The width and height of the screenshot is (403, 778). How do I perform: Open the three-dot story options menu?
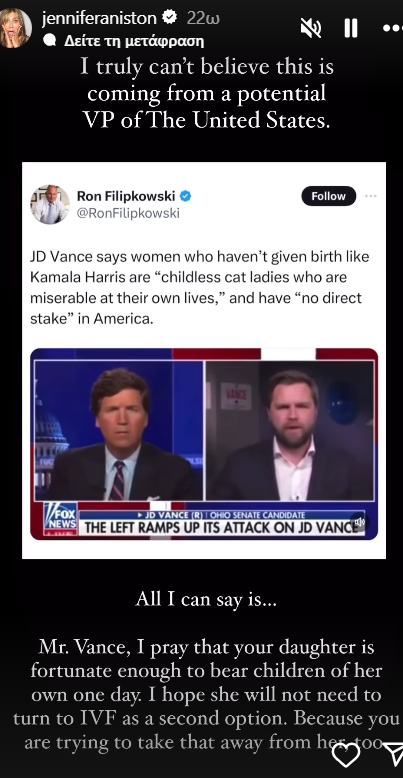click(x=392, y=28)
